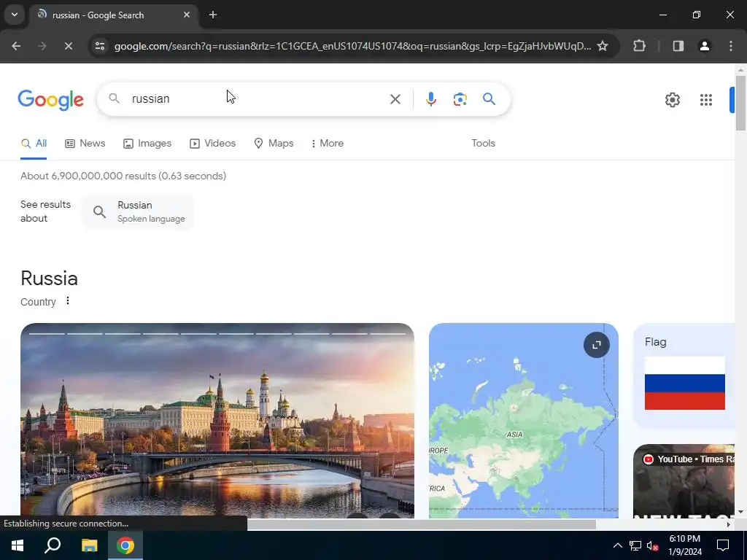Stop loading the page
Image resolution: width=747 pixels, height=560 pixels.
(68, 46)
